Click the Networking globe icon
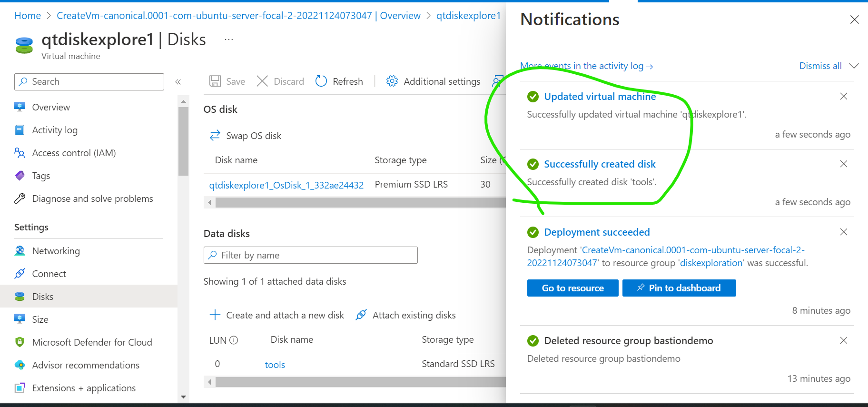 click(20, 251)
